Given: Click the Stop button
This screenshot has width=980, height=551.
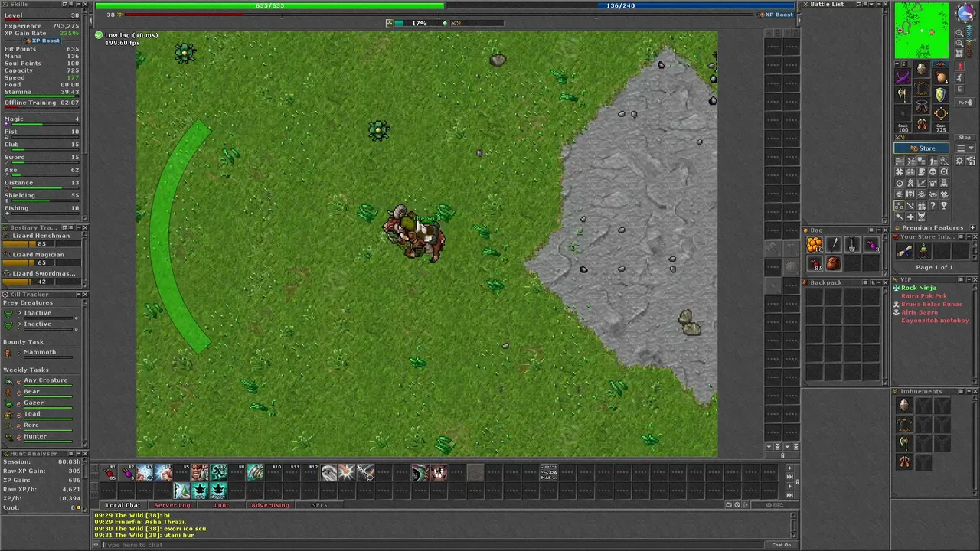Looking at the screenshot, I should click(x=965, y=138).
